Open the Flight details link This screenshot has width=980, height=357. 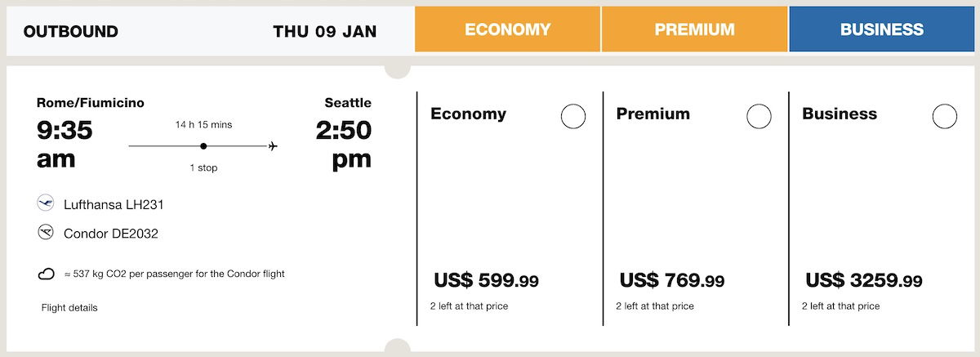pos(69,308)
